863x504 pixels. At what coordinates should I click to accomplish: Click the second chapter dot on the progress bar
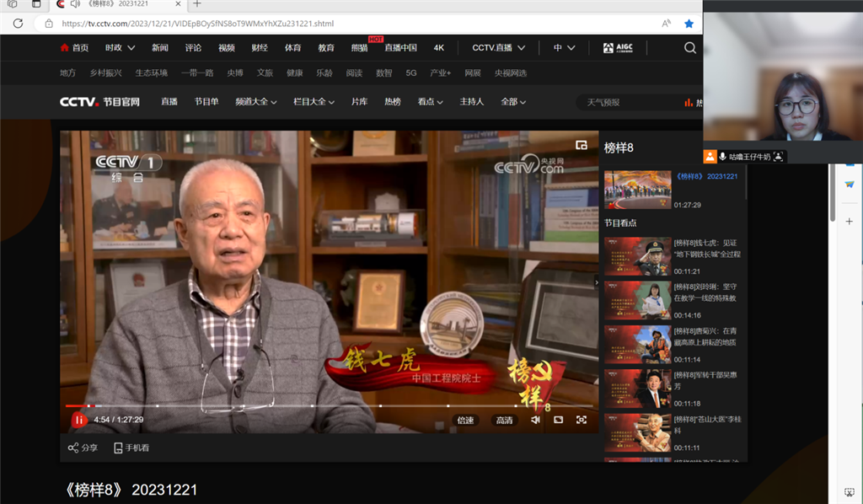(x=157, y=406)
